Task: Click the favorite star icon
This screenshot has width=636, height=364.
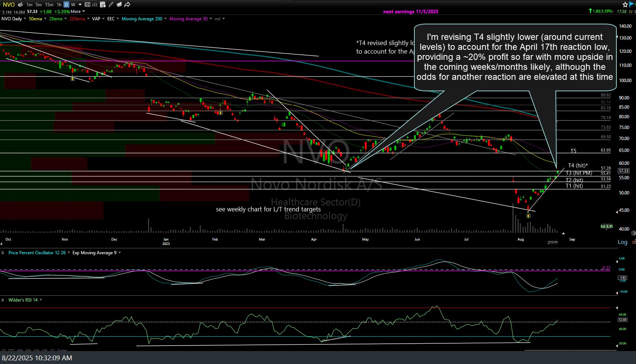Action: tap(625, 4)
